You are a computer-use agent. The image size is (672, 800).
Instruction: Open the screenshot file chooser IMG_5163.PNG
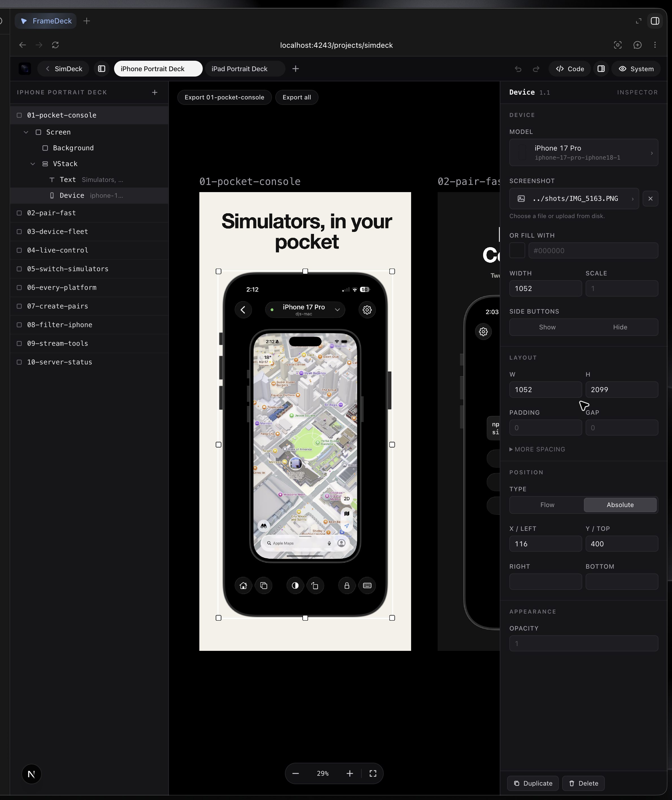pyautogui.click(x=574, y=199)
